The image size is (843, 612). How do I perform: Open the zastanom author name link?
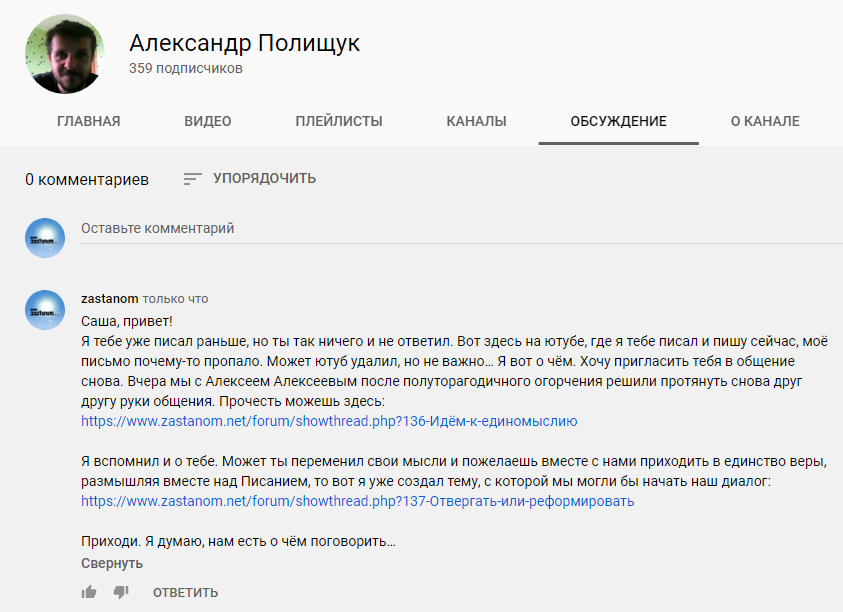click(x=110, y=298)
